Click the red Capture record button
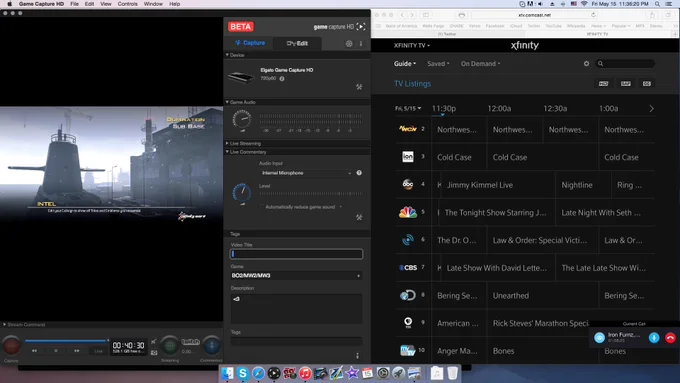The width and height of the screenshot is (680, 383). 11,345
